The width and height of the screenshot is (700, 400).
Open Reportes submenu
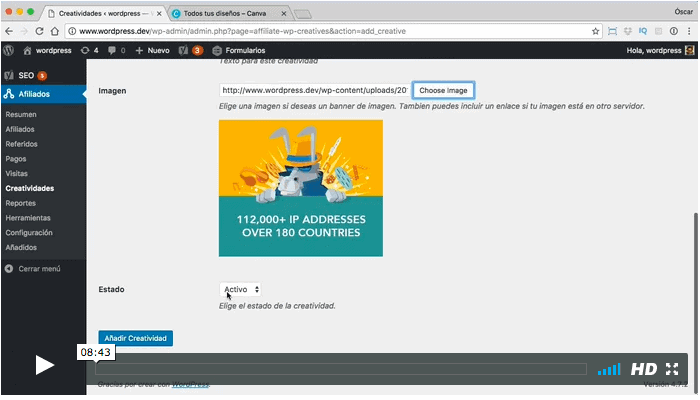21,203
